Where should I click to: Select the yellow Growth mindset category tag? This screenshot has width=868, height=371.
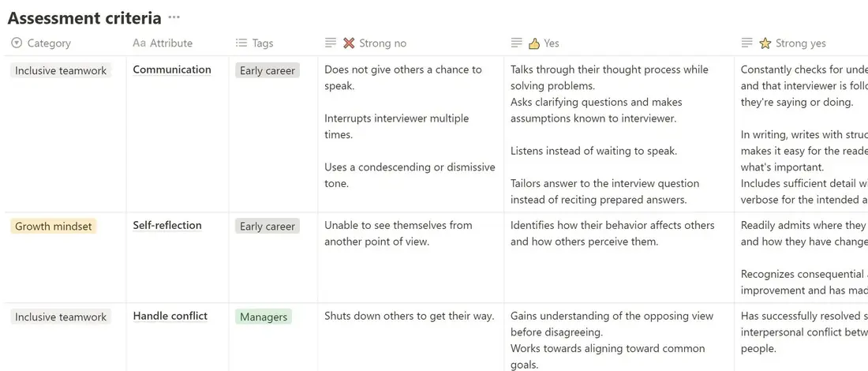click(53, 226)
